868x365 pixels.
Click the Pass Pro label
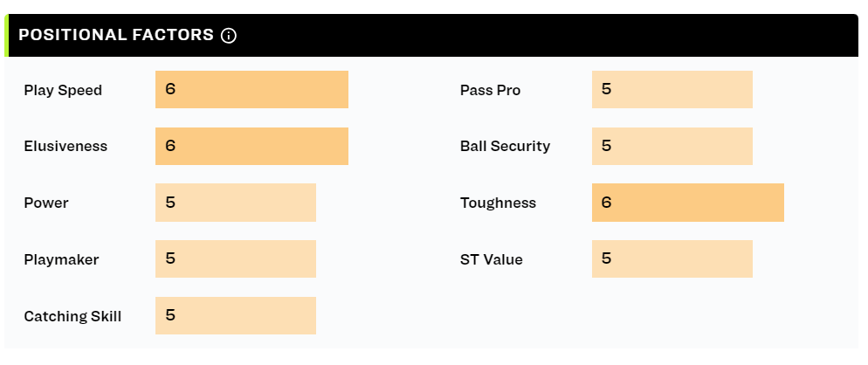[x=491, y=90]
